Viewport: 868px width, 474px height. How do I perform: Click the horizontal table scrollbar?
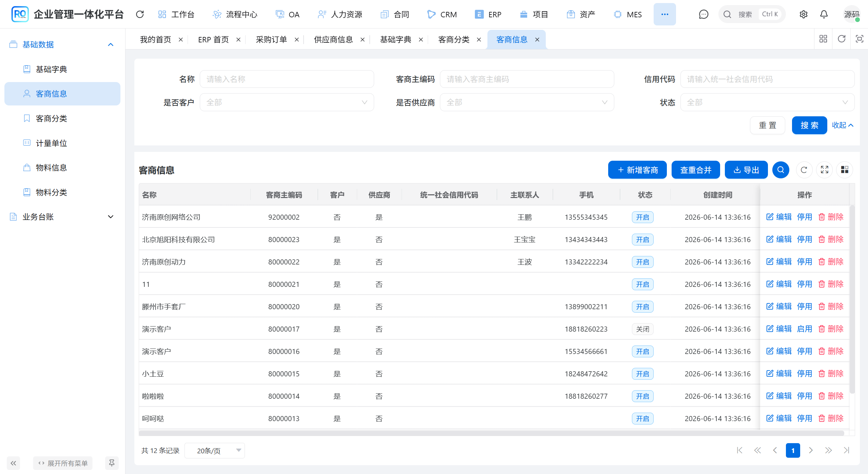pos(491,433)
